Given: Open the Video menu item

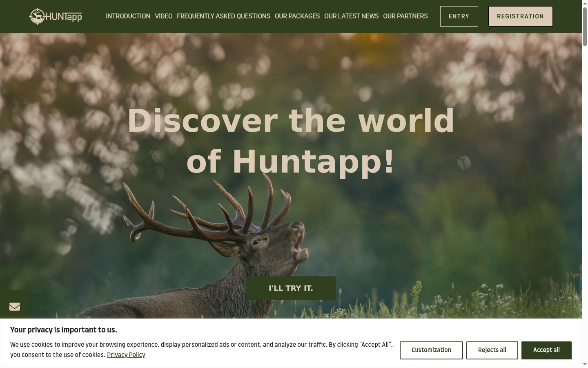Looking at the screenshot, I should point(163,16).
